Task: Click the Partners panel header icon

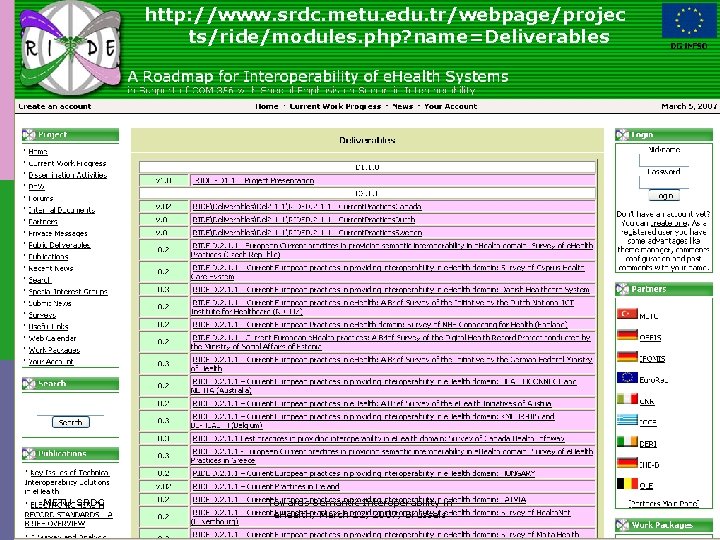Action: point(622,289)
